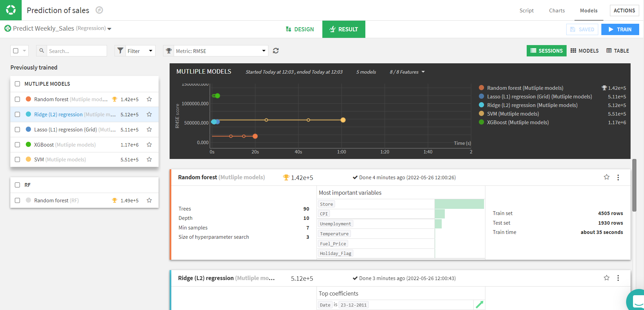Open the DESIGN tab
The height and width of the screenshot is (310, 644).
tap(300, 29)
